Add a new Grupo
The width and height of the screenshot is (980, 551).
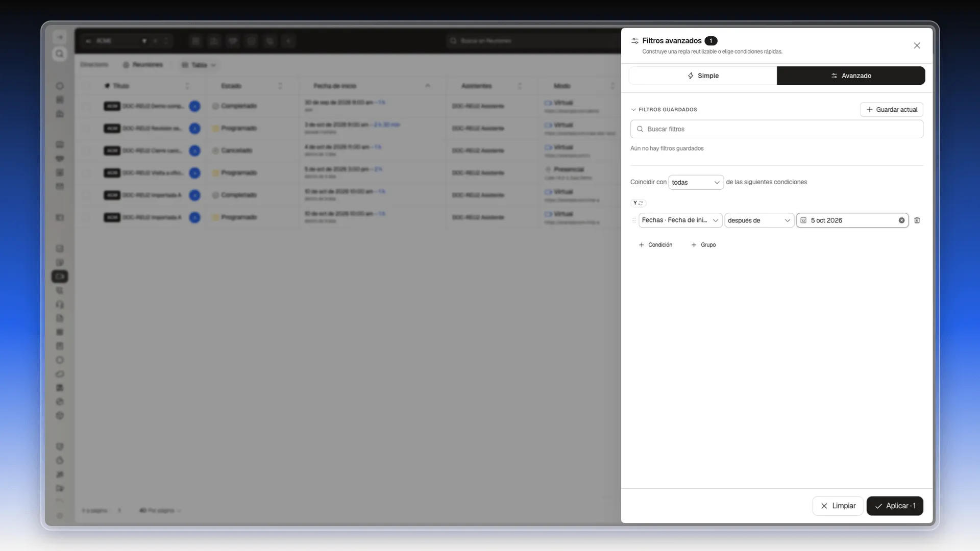[x=703, y=245]
